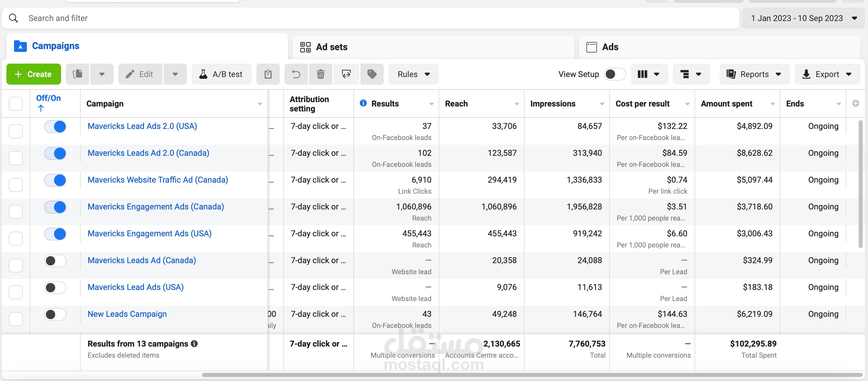Select the duplicate campaign icon
Image resolution: width=868 pixels, height=381 pixels.
77,74
